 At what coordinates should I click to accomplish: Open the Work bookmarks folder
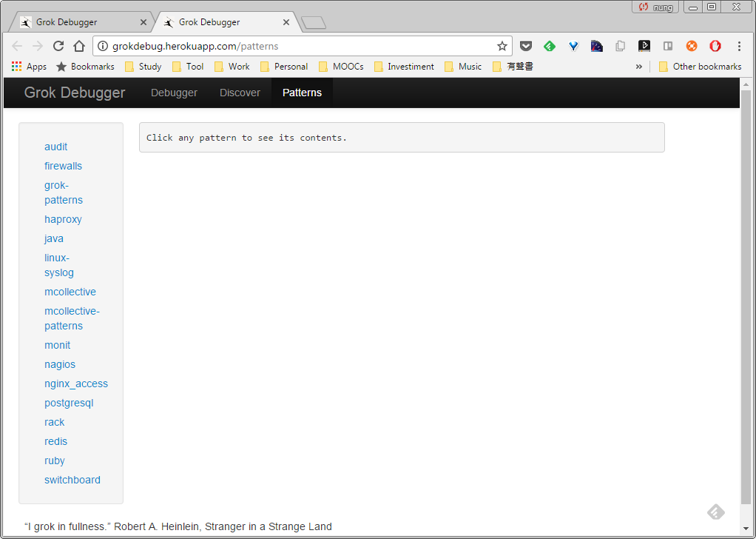232,67
